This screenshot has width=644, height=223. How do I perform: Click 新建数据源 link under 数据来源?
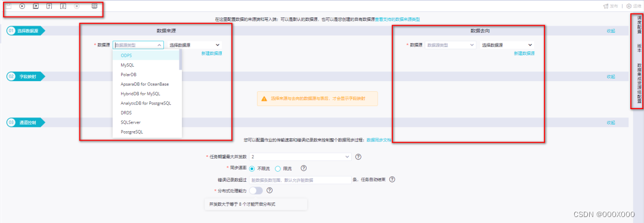click(x=212, y=54)
